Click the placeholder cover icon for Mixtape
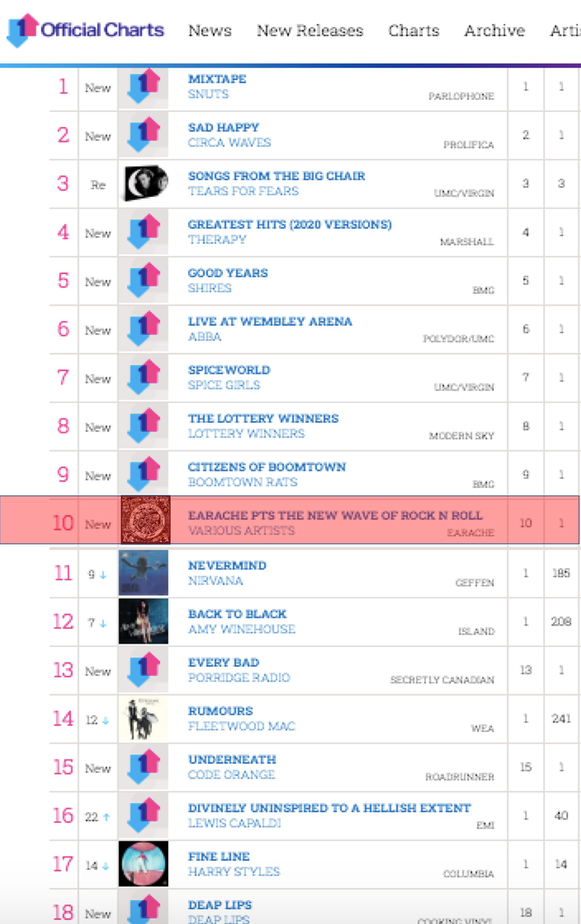 point(144,87)
